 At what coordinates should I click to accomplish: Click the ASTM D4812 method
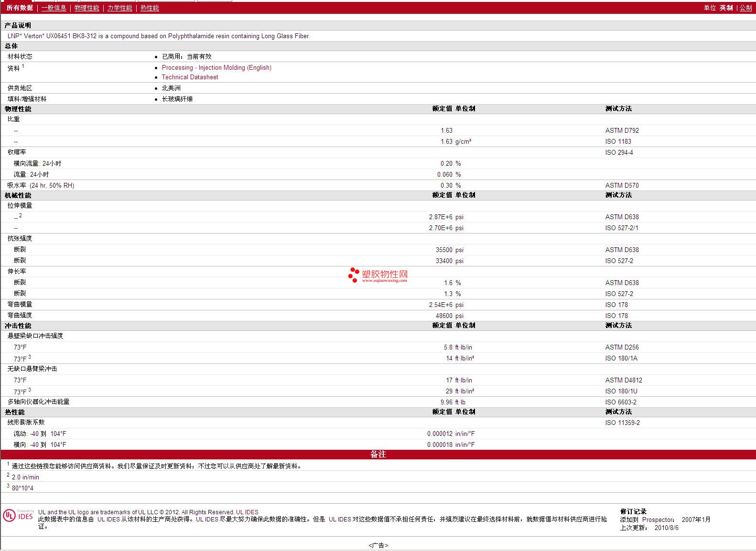point(624,380)
